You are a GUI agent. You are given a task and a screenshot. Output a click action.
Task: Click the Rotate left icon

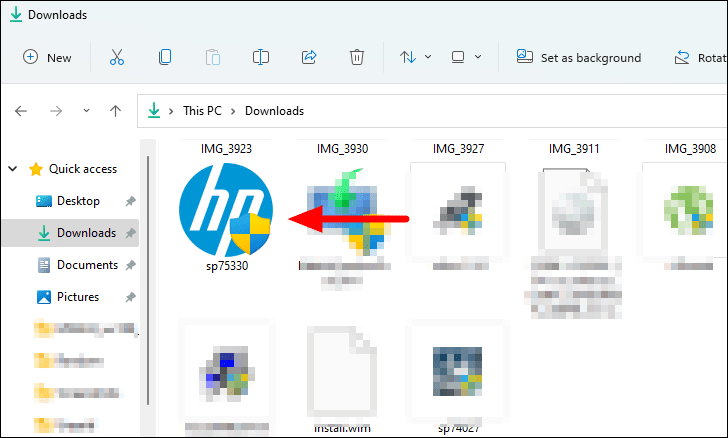click(682, 58)
